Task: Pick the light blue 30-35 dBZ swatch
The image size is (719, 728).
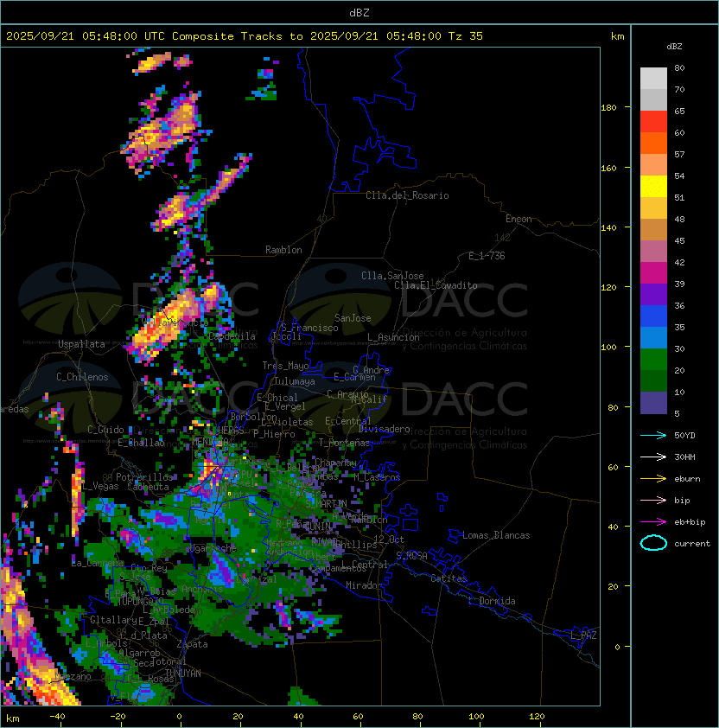Action: [653, 338]
